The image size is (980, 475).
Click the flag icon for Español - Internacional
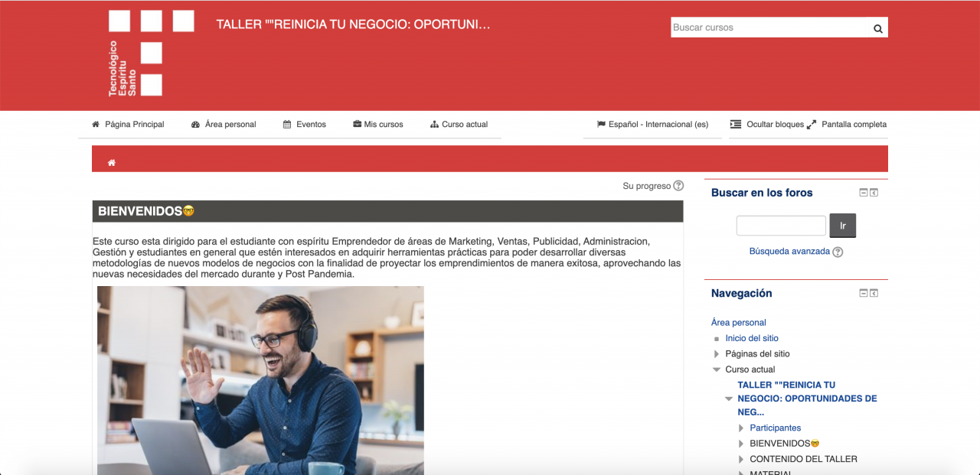(x=603, y=123)
